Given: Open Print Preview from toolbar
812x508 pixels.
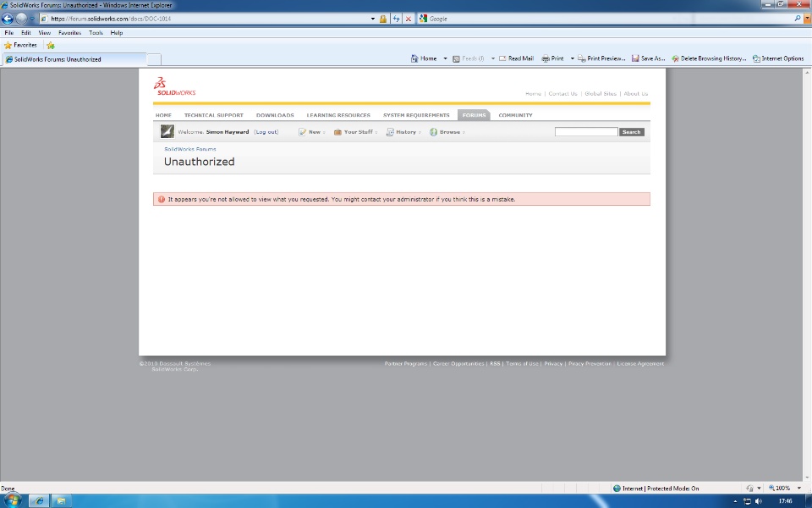Looking at the screenshot, I should (601, 58).
